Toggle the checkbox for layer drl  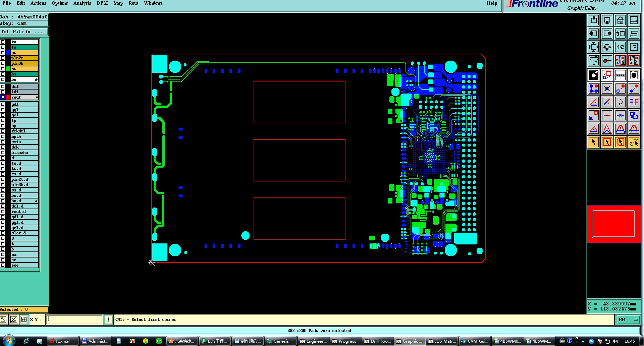click(x=3, y=86)
